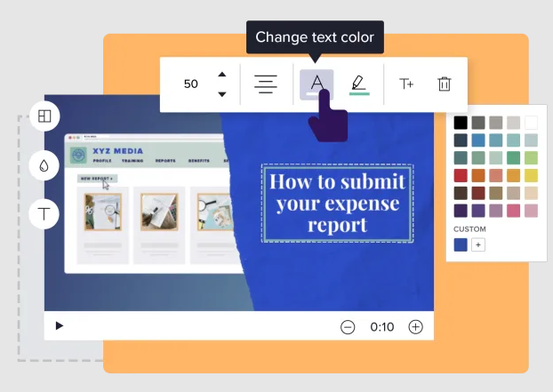The height and width of the screenshot is (392, 553).
Task: Select the 'How to submit your expense report' text box
Action: [337, 203]
